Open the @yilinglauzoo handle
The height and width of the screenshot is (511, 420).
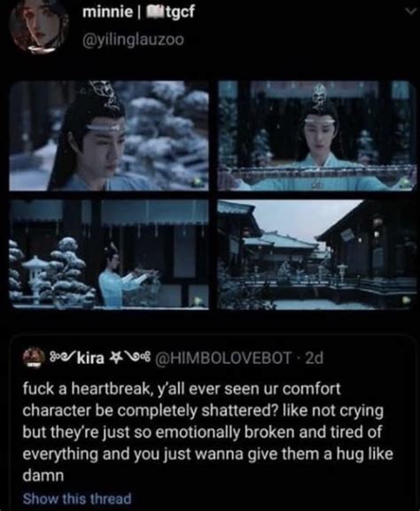134,41
